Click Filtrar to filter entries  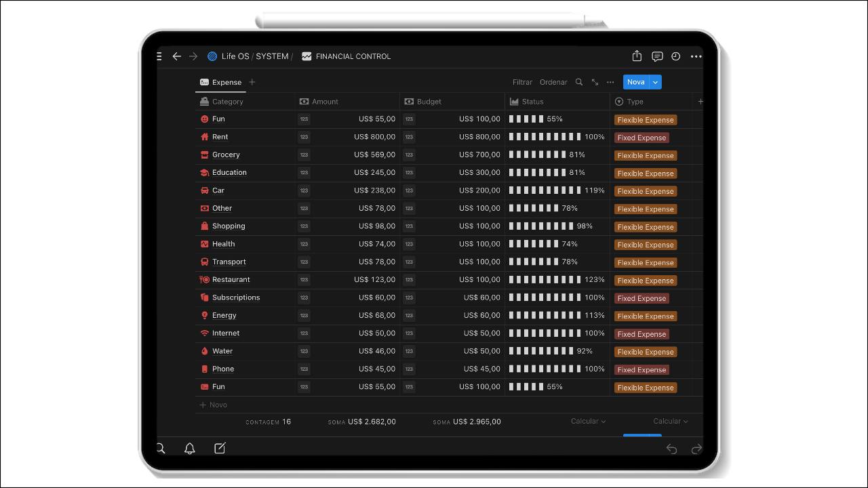tap(522, 82)
